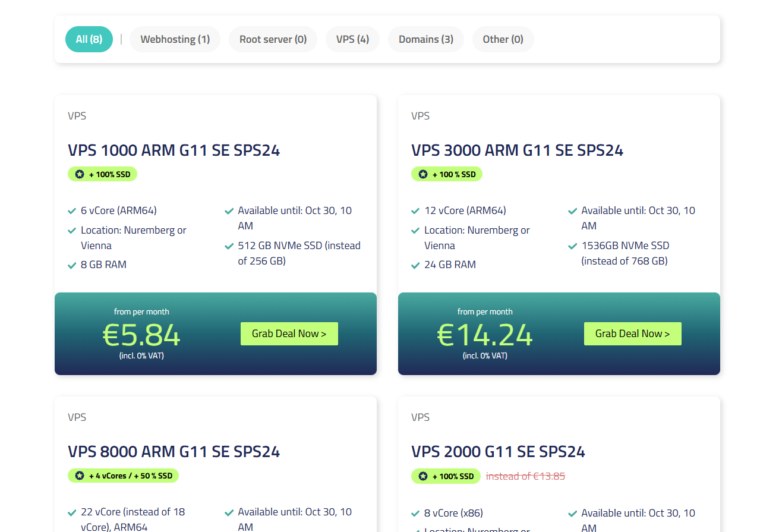Select the Other (0) filter
The width and height of the screenshot is (760, 532).
point(503,39)
